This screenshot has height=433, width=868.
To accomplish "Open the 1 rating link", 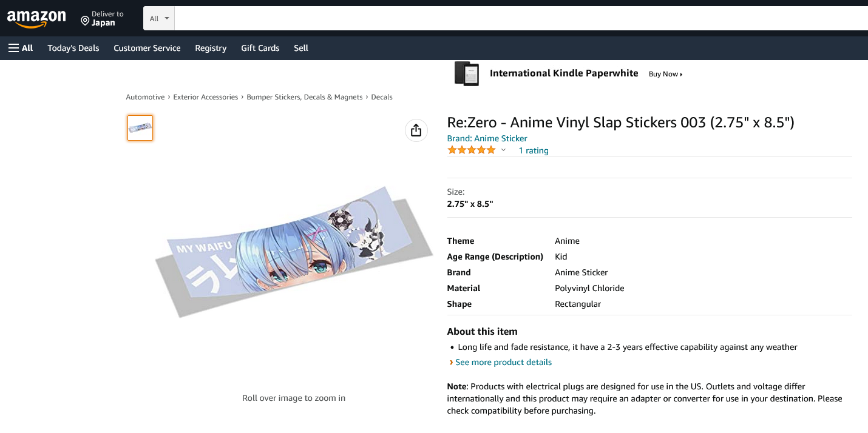I will point(534,150).
